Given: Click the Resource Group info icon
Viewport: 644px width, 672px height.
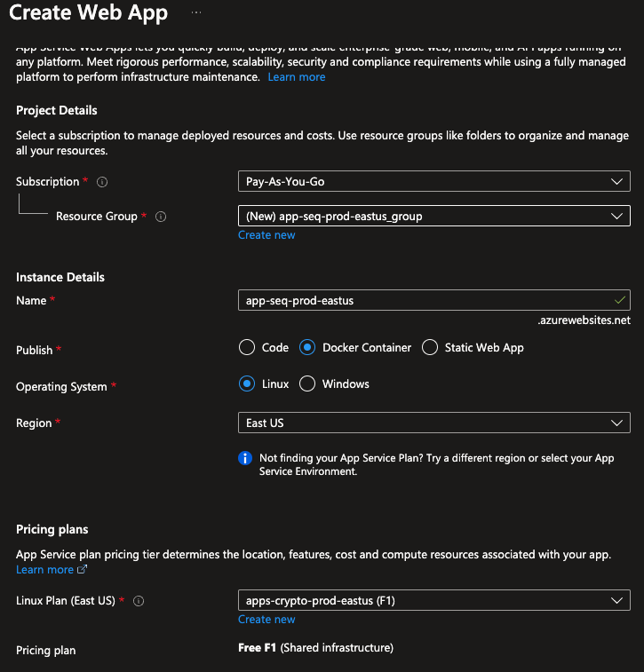Looking at the screenshot, I should (x=161, y=217).
